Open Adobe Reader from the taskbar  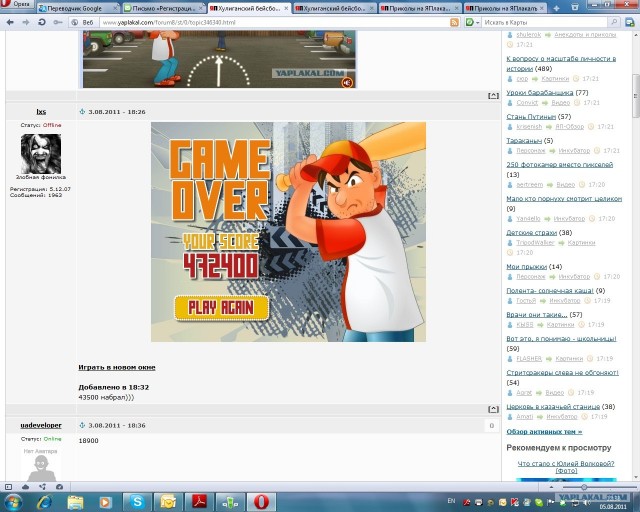point(199,502)
